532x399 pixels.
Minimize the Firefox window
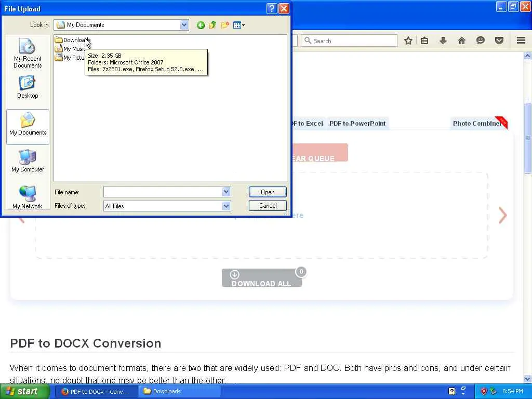[501, 6]
